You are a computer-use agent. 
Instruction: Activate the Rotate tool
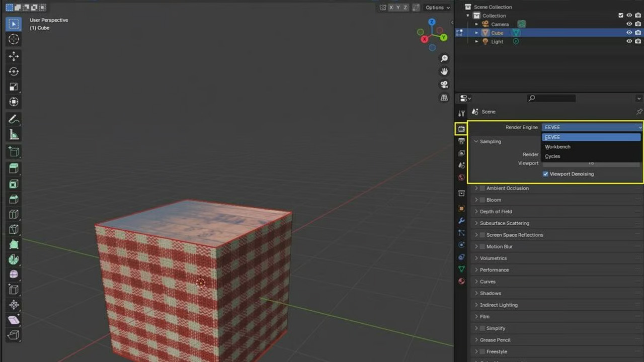coord(14,71)
